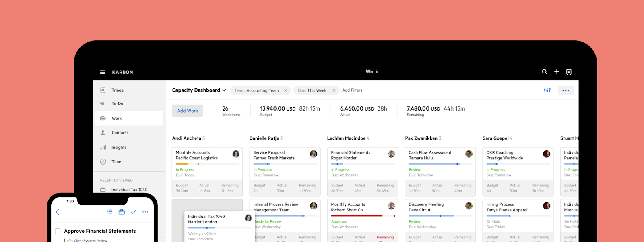This screenshot has height=242, width=644.
Task: Open OKR Coaching Prestige Worldwide card
Action: [518, 171]
